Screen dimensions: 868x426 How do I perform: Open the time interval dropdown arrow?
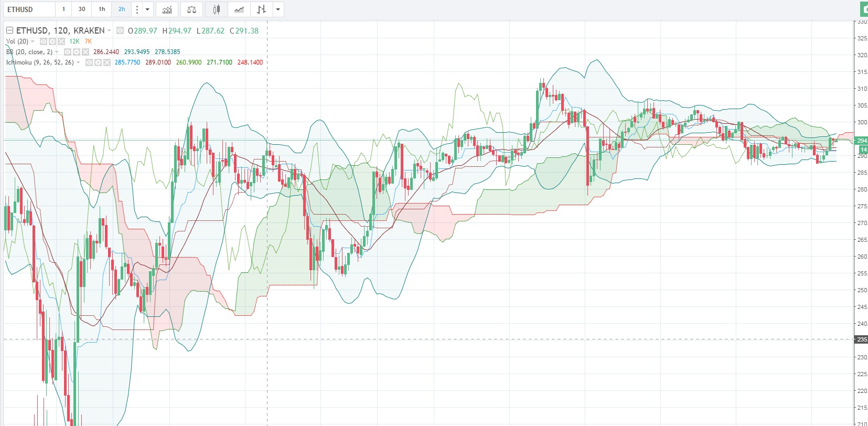pos(147,9)
